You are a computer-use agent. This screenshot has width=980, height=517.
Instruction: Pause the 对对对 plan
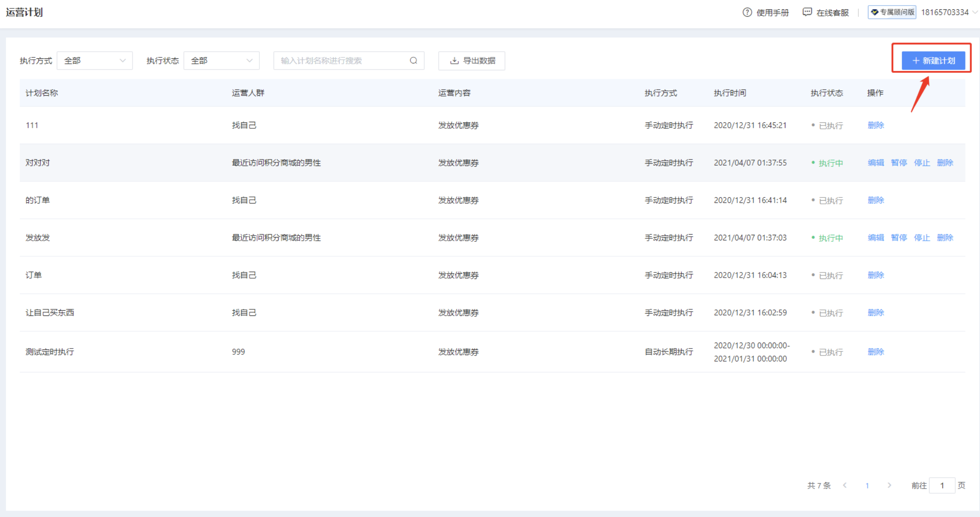pyautogui.click(x=899, y=163)
